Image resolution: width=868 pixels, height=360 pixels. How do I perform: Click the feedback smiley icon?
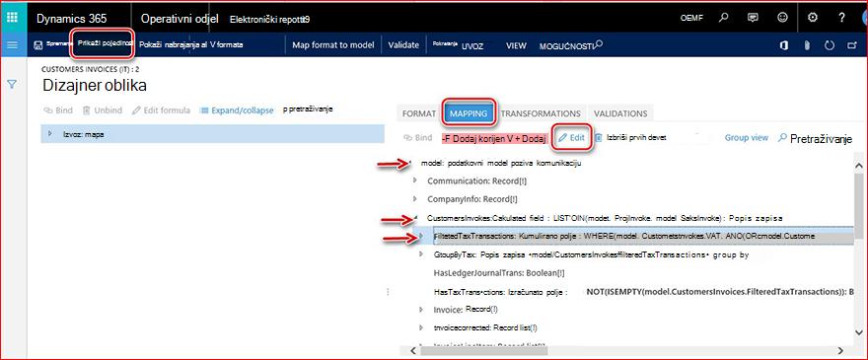(782, 18)
